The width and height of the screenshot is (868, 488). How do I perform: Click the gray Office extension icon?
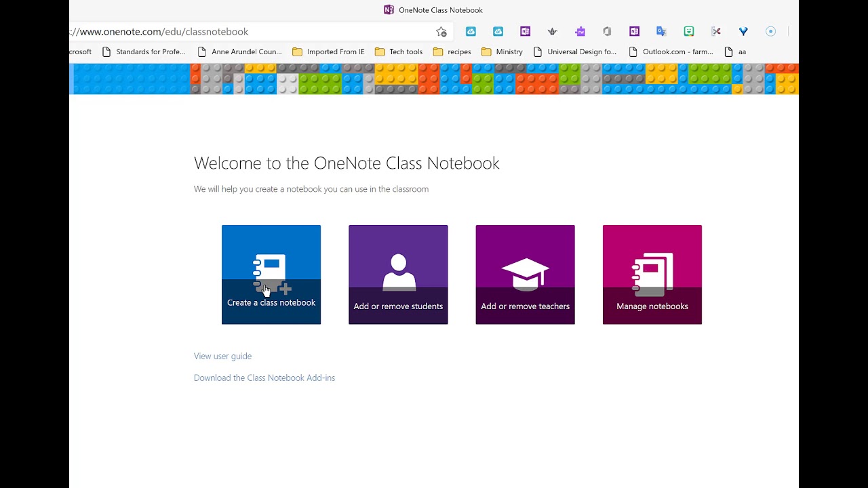(607, 31)
